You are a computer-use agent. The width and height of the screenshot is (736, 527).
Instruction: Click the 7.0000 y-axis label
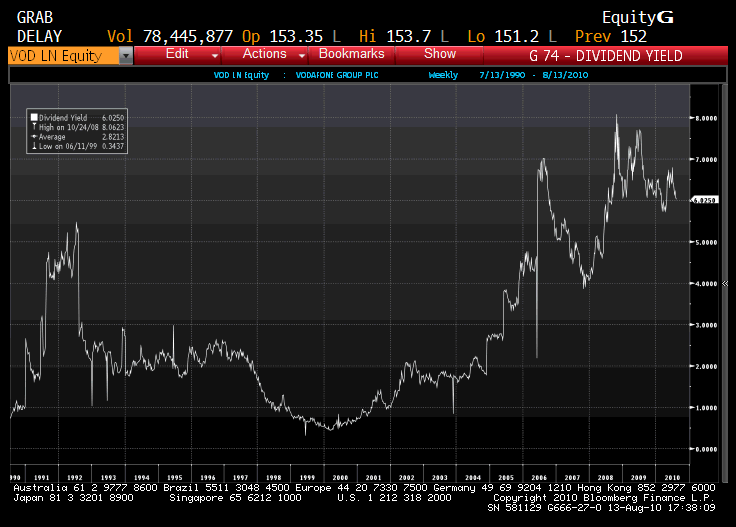point(706,160)
